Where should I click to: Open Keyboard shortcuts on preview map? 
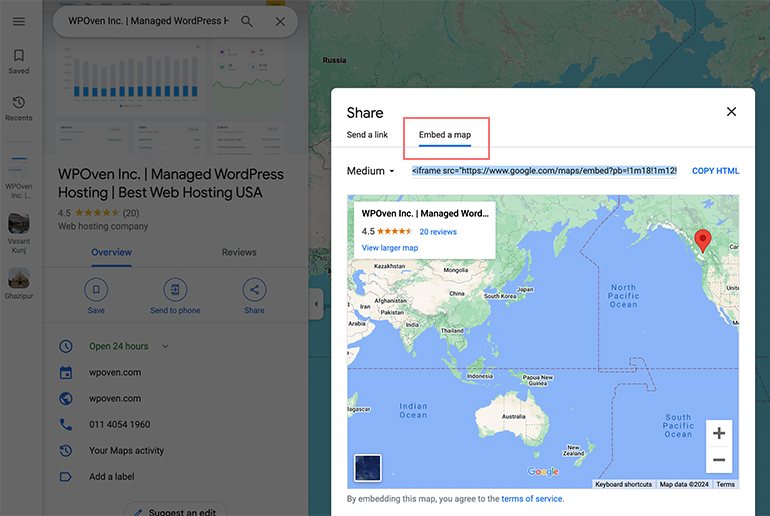[624, 484]
